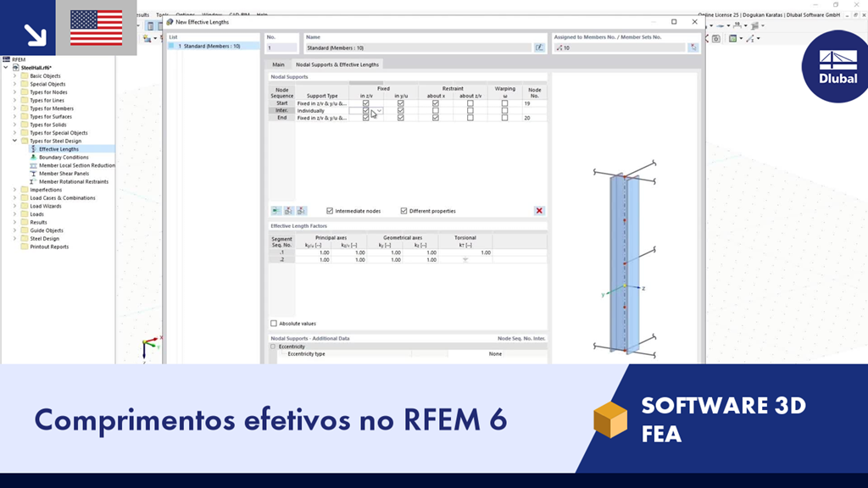The image size is (868, 488).
Task: Click the Loads tree item
Action: tap(36, 214)
